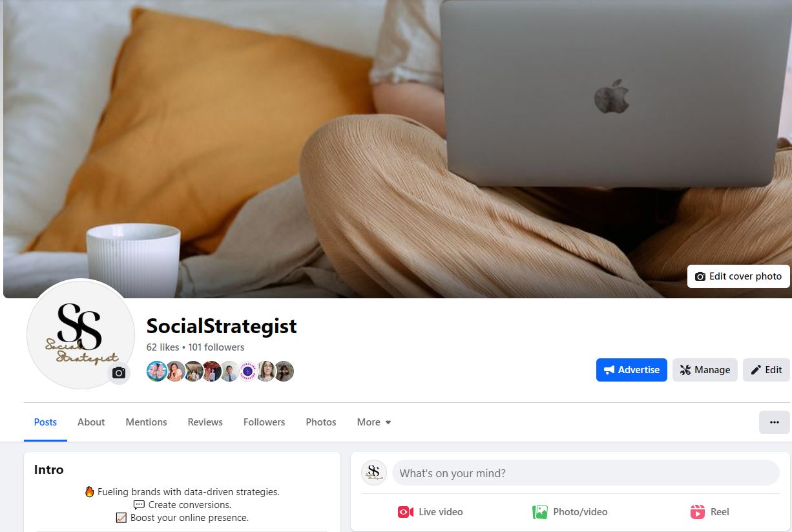Switch to the About tab

pos(91,422)
